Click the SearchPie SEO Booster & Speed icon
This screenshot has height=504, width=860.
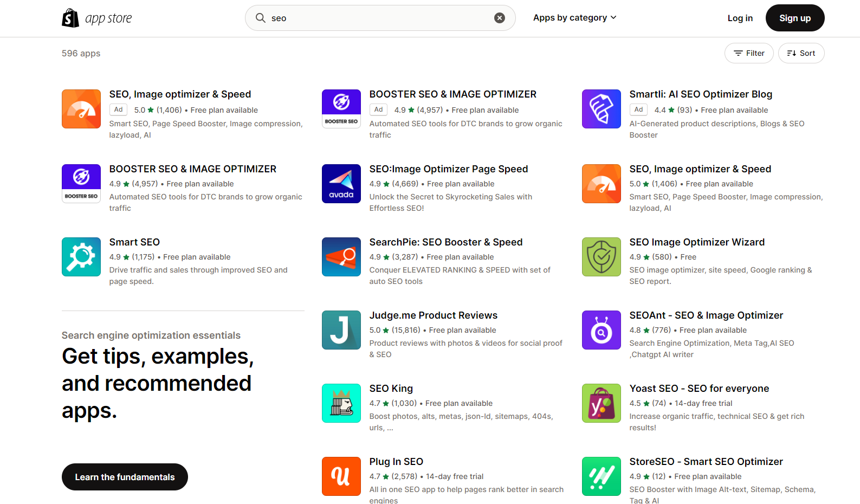point(341,257)
